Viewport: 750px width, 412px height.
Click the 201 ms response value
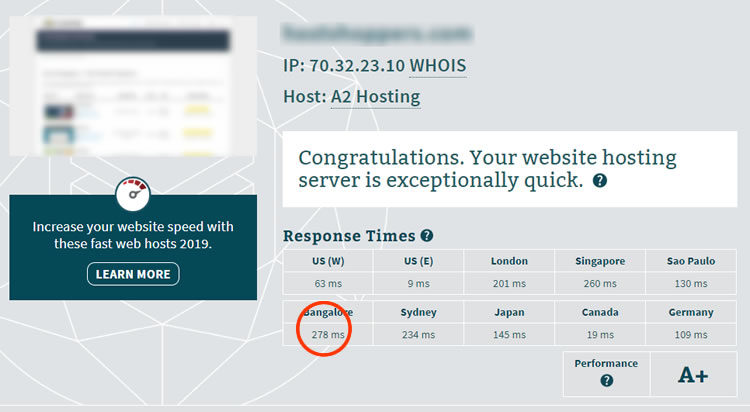tap(509, 283)
